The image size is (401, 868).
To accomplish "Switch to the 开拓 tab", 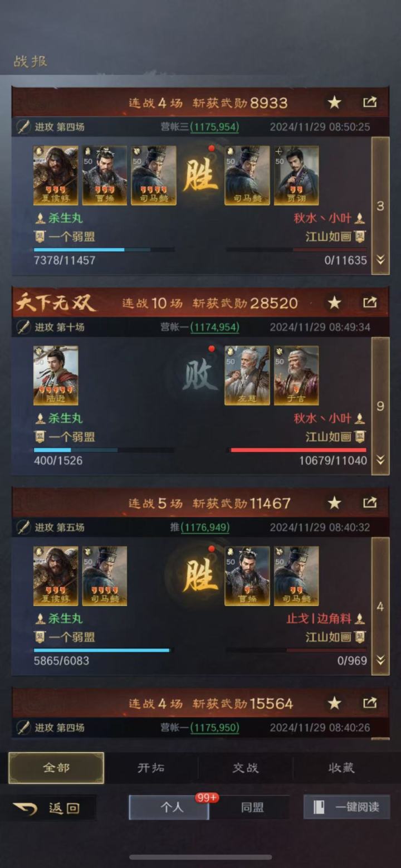I will tap(151, 768).
